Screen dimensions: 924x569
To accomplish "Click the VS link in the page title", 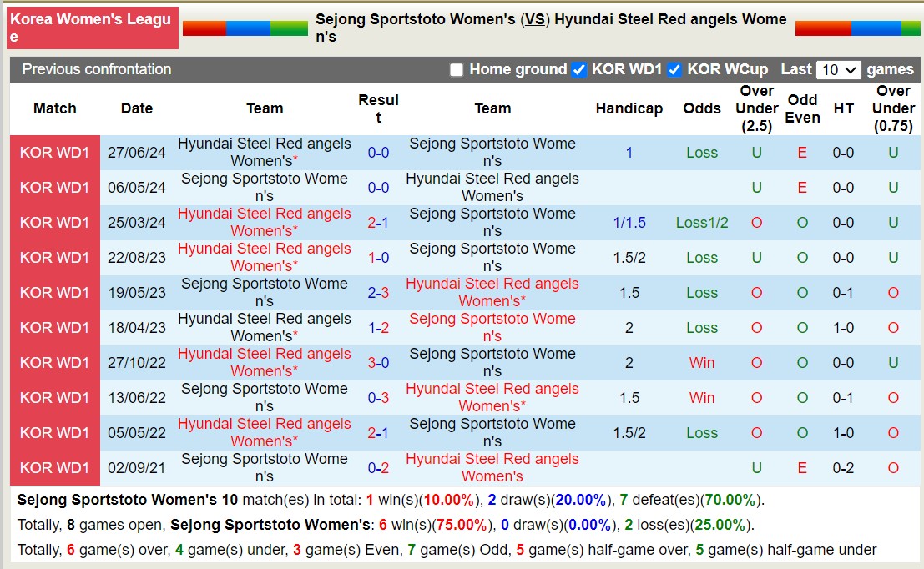I will pyautogui.click(x=535, y=18).
